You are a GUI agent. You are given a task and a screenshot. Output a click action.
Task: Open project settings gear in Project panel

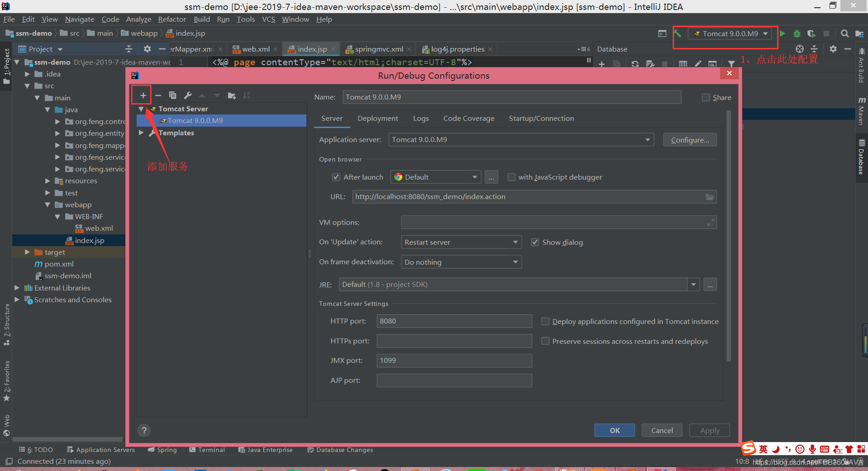coord(147,49)
